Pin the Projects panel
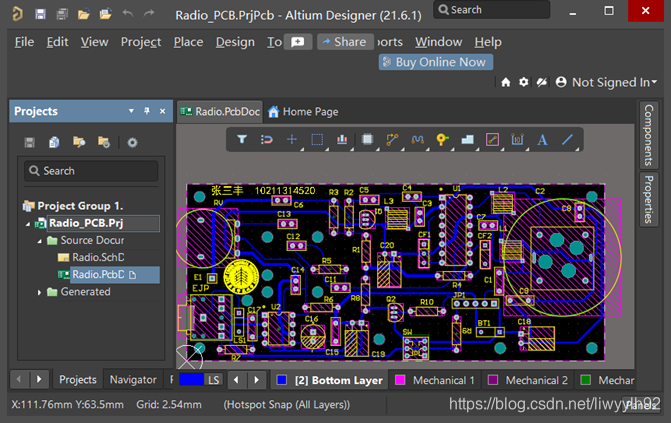The height and width of the screenshot is (423, 671). pyautogui.click(x=147, y=111)
